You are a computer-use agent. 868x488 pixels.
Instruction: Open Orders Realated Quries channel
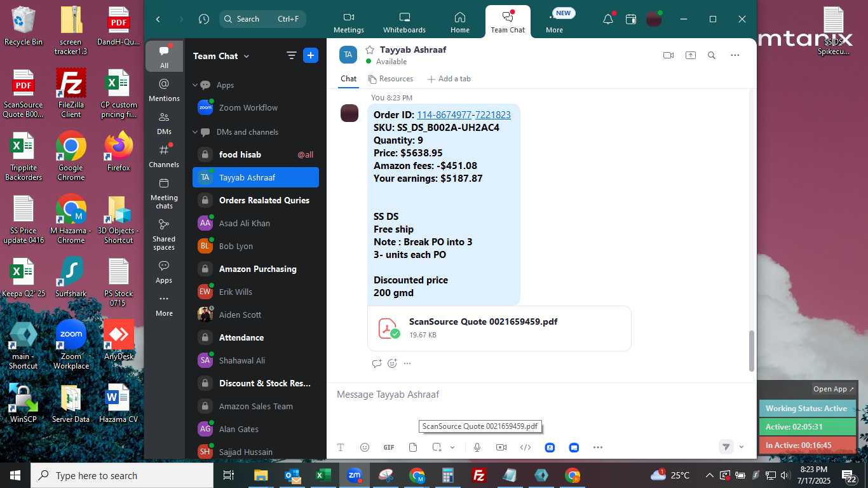point(255,200)
